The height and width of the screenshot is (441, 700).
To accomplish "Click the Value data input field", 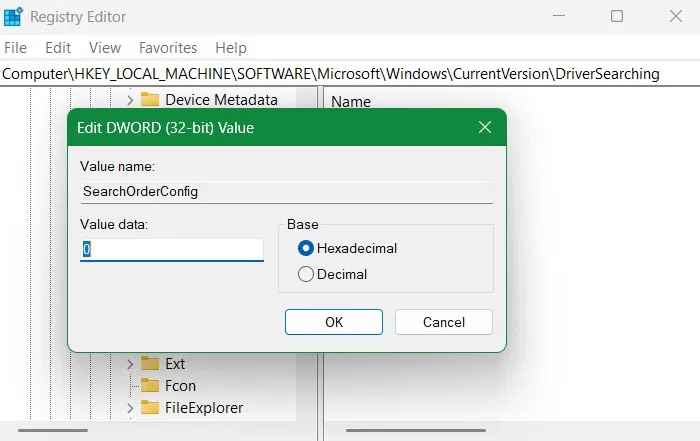I will tap(172, 250).
